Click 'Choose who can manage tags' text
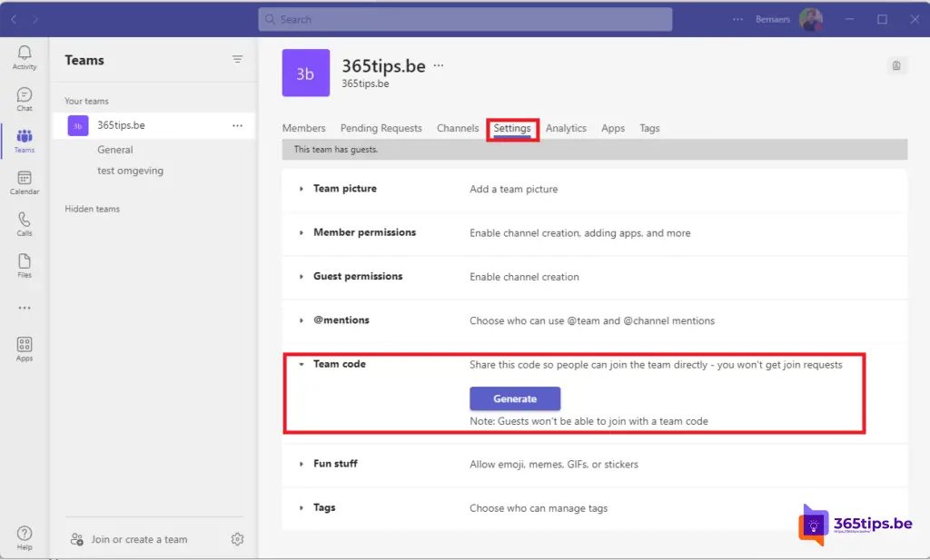 [x=539, y=508]
